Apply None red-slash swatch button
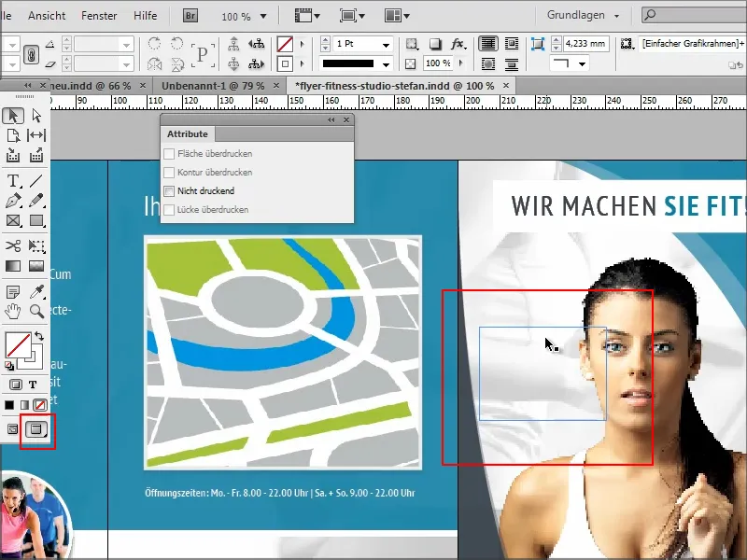747x560 pixels. (40, 405)
